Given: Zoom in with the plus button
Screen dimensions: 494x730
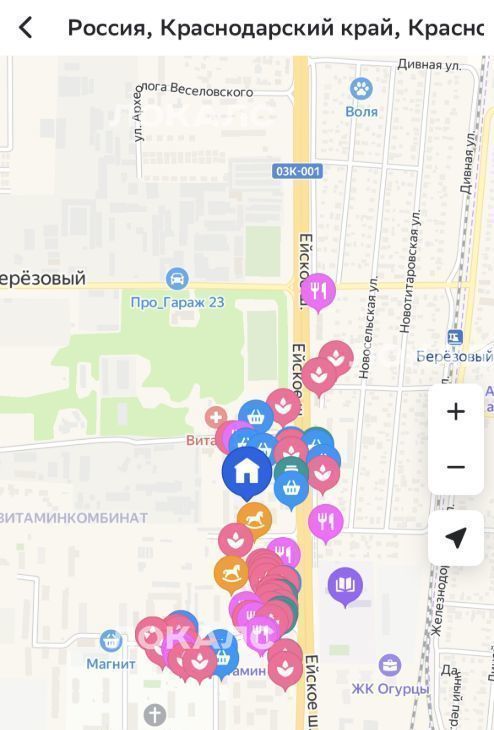Looking at the screenshot, I should 456,412.
